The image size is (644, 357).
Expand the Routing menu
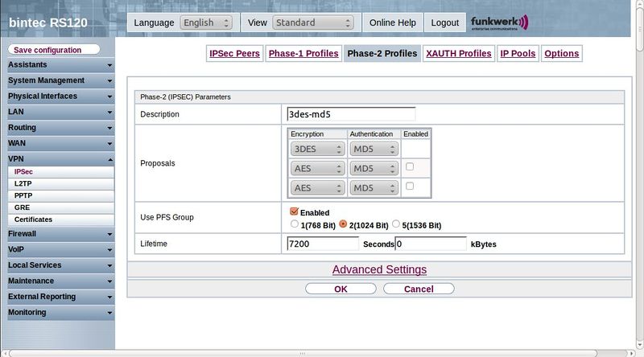point(60,128)
